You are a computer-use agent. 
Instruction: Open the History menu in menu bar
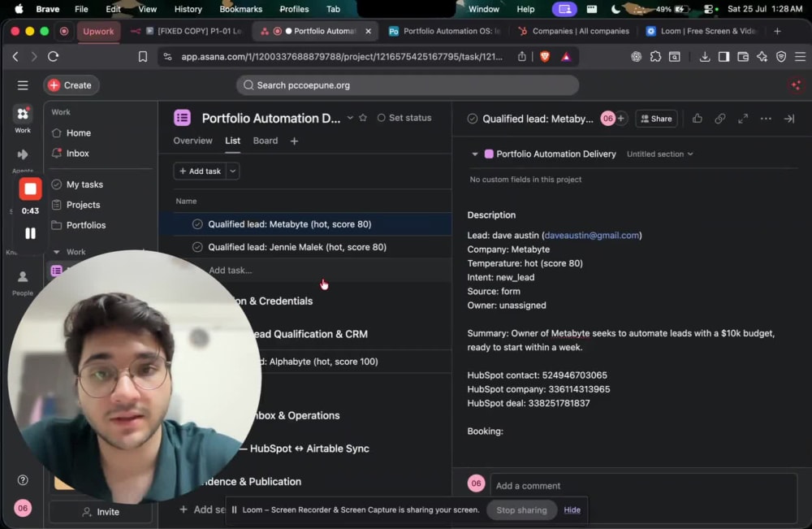(188, 9)
